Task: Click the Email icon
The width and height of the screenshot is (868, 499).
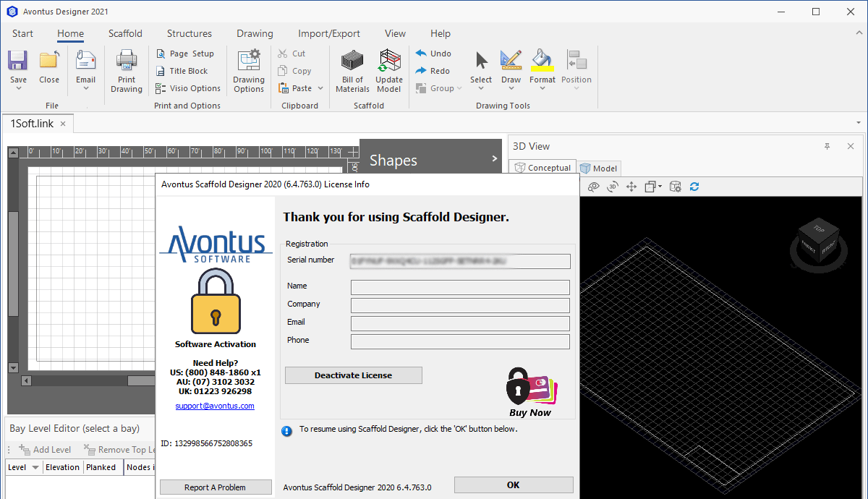Action: pyautogui.click(x=85, y=60)
